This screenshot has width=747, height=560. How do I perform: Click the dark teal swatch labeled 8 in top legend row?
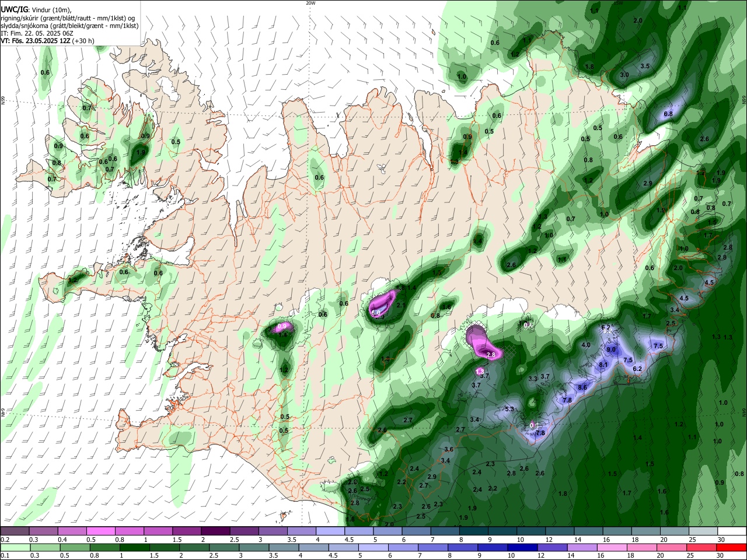[473, 531]
